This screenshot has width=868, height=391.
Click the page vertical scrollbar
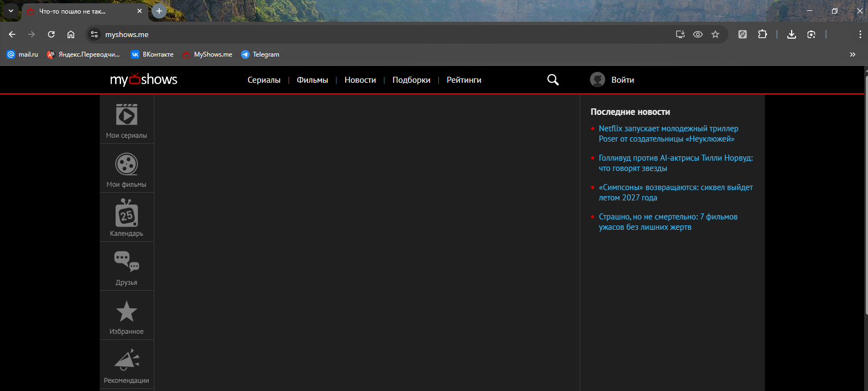[865, 191]
